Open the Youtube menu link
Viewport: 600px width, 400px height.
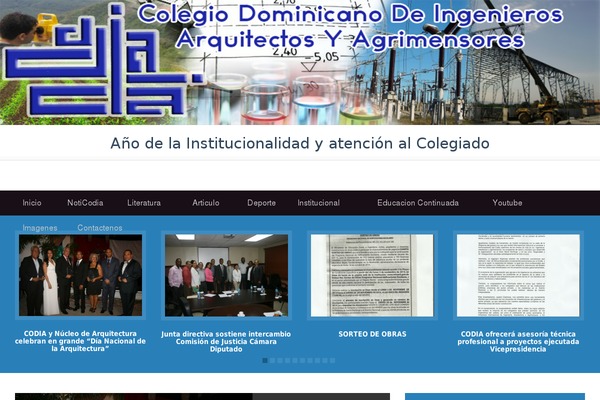(507, 203)
